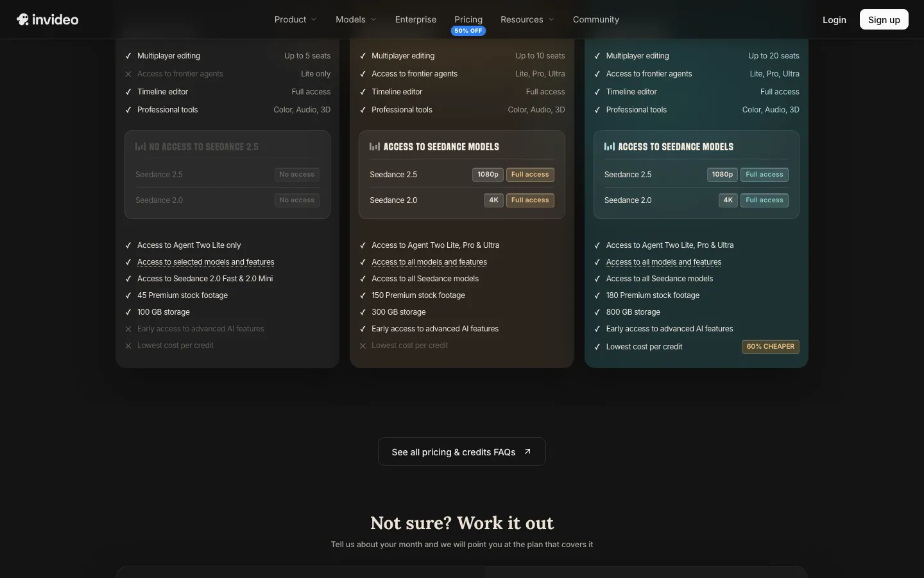Click the "No access" badge for Seedance 2.0
The image size is (924, 578).
point(297,200)
